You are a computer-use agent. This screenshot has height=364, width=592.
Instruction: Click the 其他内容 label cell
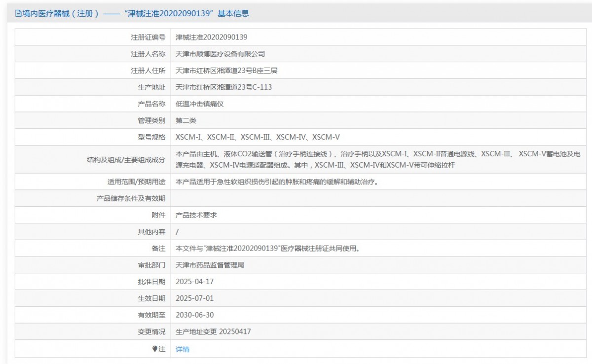click(93, 232)
